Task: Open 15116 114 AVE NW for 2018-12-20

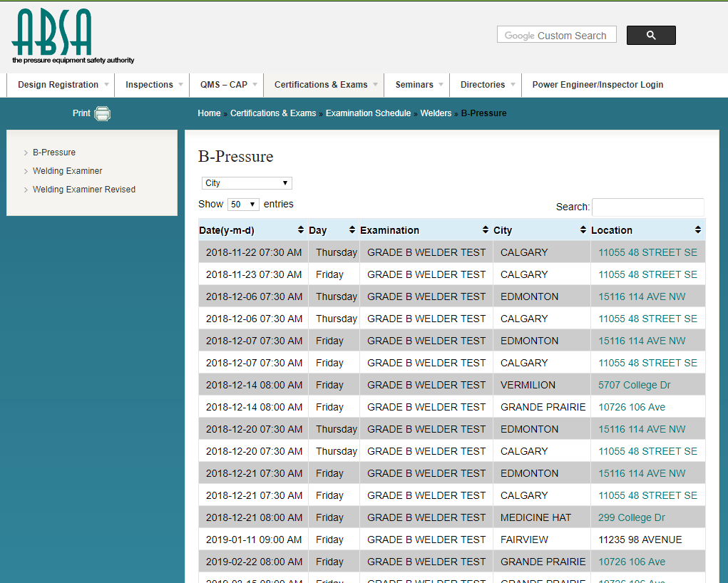Action: tap(642, 429)
